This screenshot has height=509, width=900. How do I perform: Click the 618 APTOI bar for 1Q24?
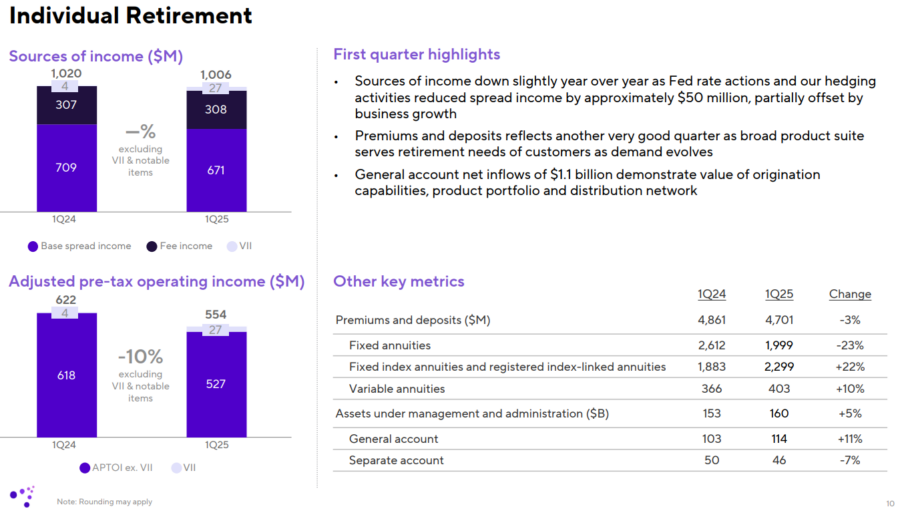(x=67, y=375)
